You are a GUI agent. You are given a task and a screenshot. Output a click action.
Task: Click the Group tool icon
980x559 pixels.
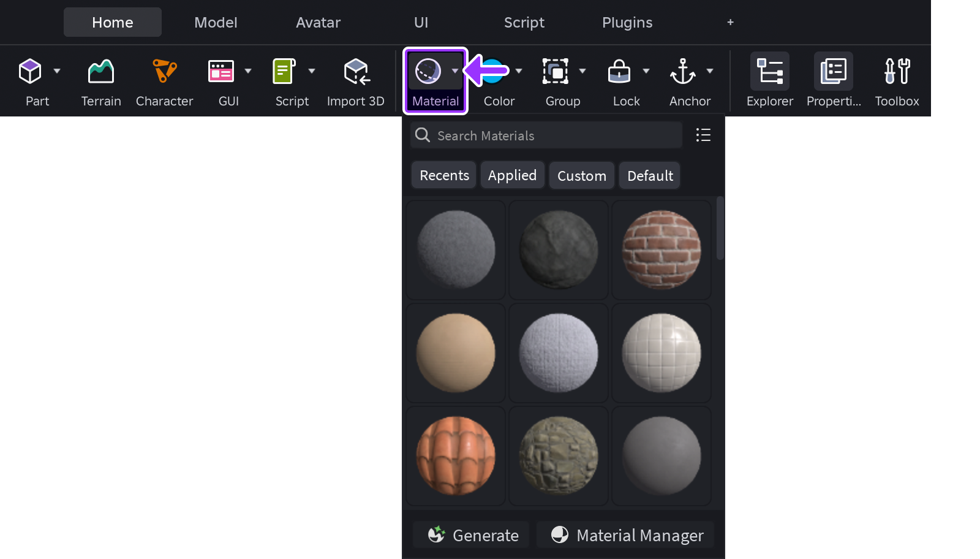(x=556, y=72)
